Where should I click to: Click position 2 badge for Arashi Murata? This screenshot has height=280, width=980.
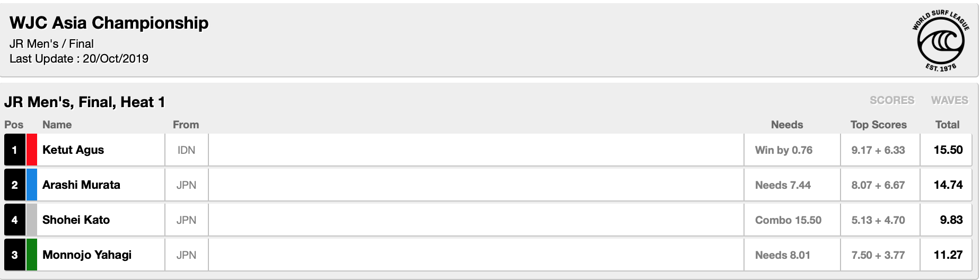(14, 185)
